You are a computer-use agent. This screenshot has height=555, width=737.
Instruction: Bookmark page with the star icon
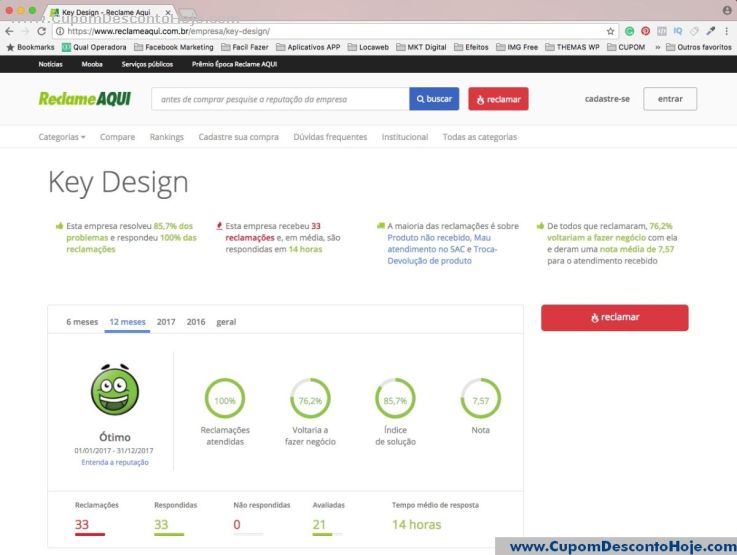[610, 31]
